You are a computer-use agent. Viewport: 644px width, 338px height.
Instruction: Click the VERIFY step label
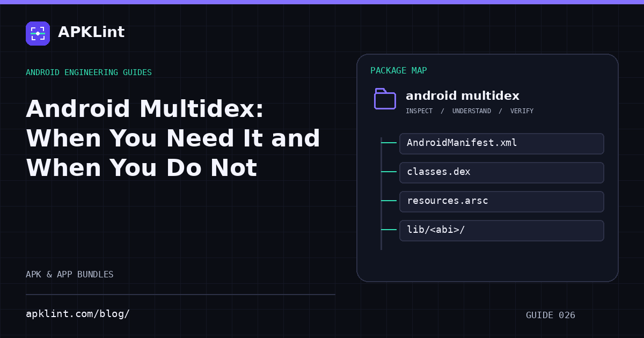(x=522, y=111)
